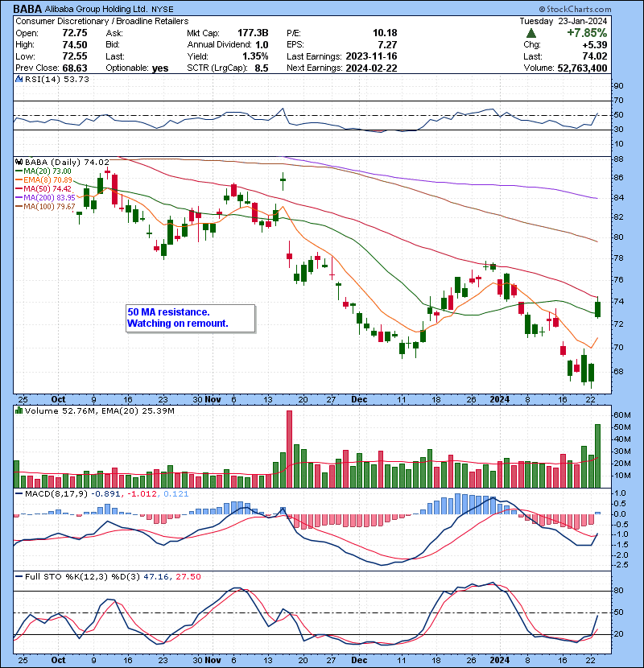644x668 pixels.
Task: Click the green up-triangle change icon
Action: [530, 33]
